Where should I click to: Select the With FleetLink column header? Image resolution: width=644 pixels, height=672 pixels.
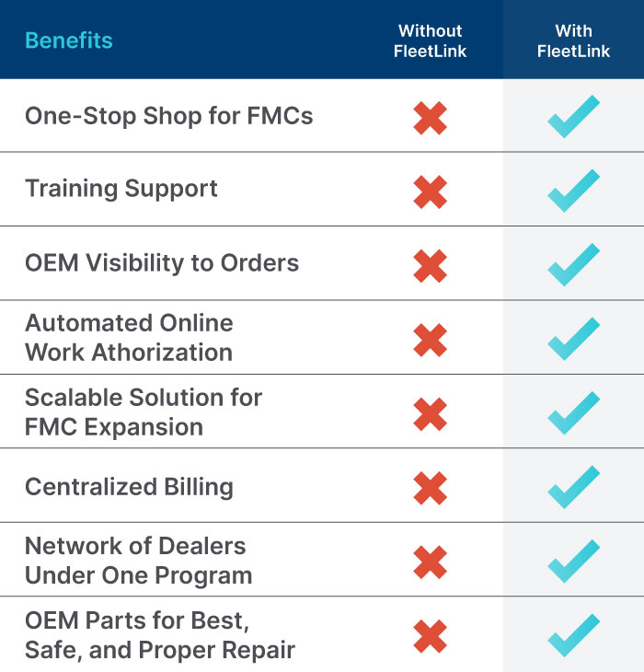(x=573, y=41)
